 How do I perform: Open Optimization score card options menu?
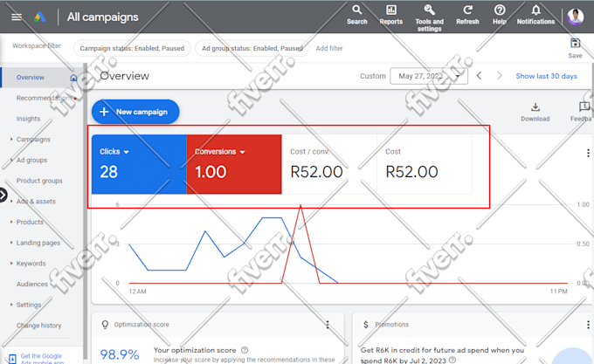328,325
